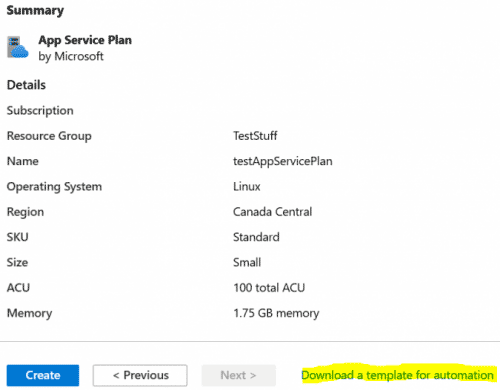500x390 pixels.
Task: Select the Small size value
Action: point(247,262)
